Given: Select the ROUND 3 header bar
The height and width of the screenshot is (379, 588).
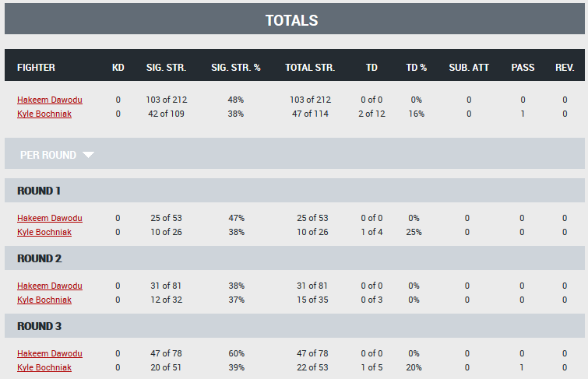Looking at the screenshot, I should [294, 326].
